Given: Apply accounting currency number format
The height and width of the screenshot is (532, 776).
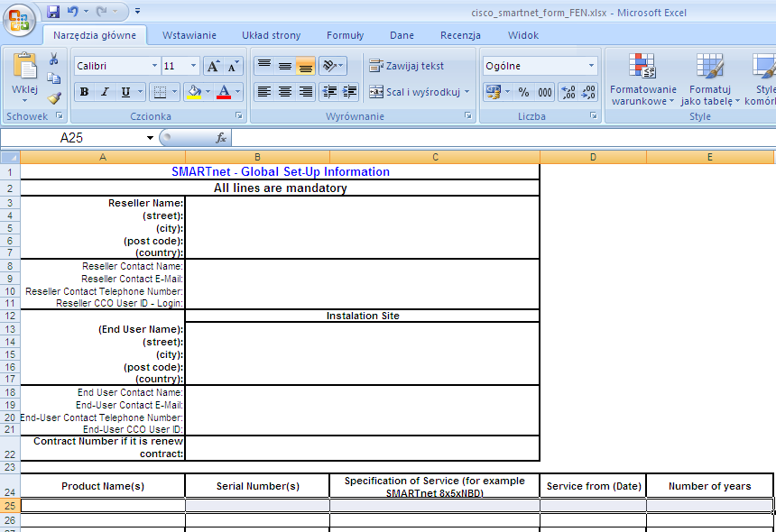Looking at the screenshot, I should point(494,92).
